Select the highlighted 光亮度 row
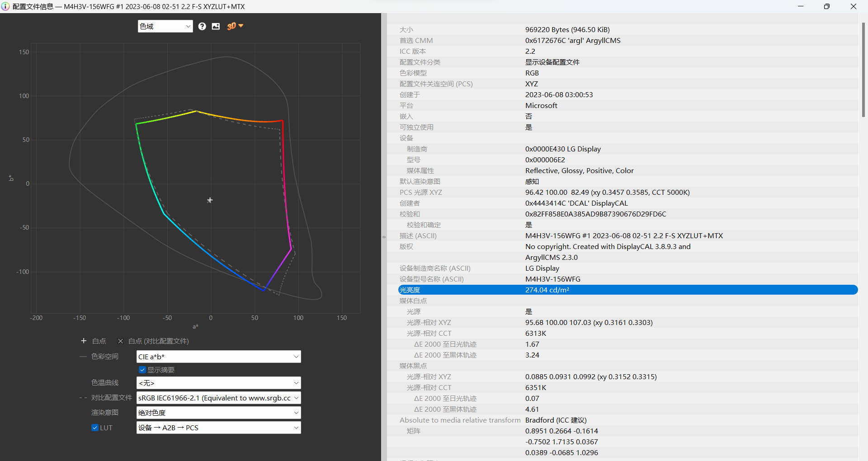868x461 pixels. tap(628, 290)
